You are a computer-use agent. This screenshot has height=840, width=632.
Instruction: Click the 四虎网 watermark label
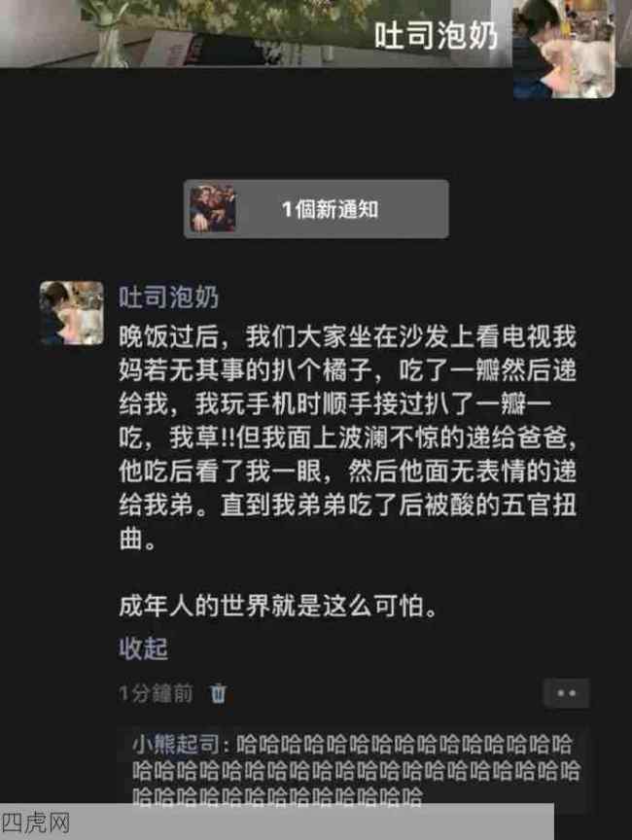coord(35,822)
